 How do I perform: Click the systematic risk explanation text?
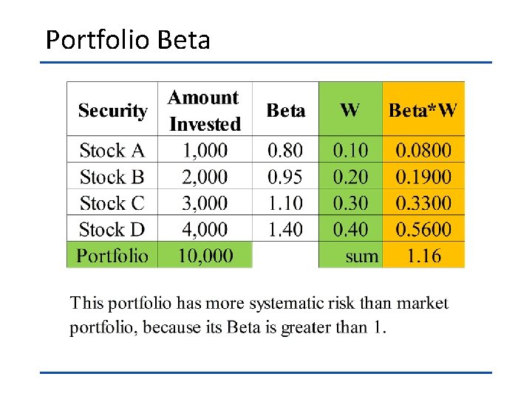(x=259, y=316)
